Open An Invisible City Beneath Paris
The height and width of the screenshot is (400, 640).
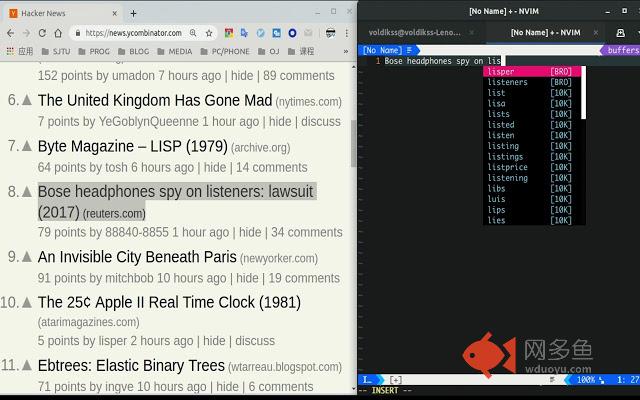coord(137,257)
